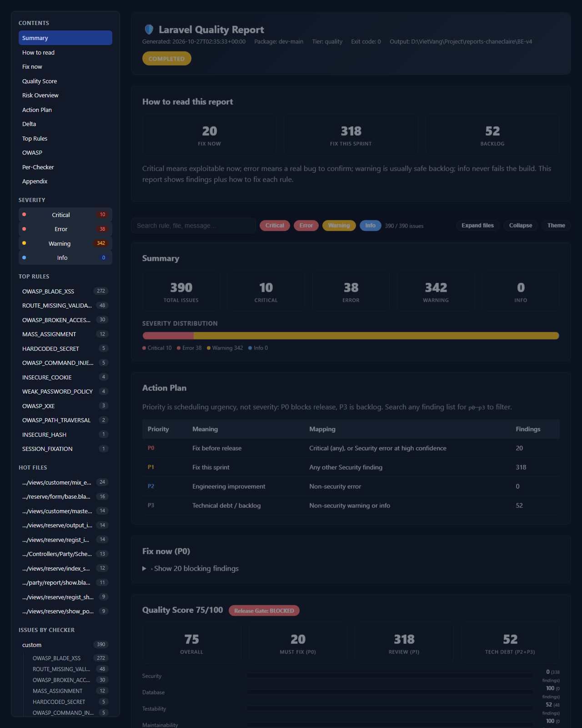582x728 pixels.
Task: Open the HARDCODED_SECRET top rule entry
Action: point(65,349)
